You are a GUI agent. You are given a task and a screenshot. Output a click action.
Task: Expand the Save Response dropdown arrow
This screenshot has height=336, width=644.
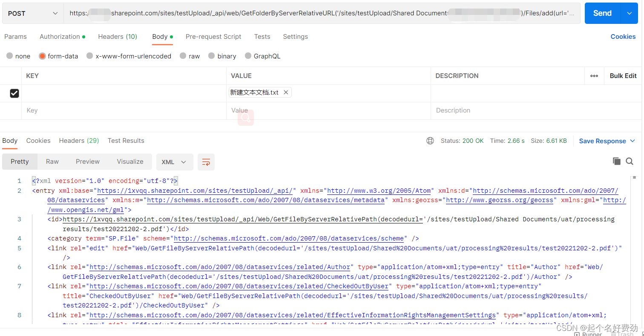[x=632, y=141]
